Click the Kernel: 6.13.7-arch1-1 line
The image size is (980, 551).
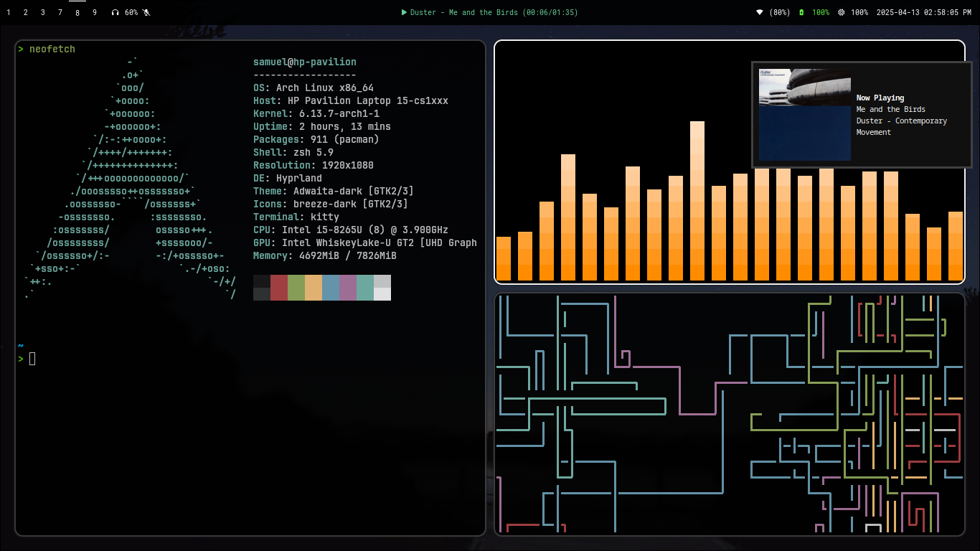click(316, 113)
